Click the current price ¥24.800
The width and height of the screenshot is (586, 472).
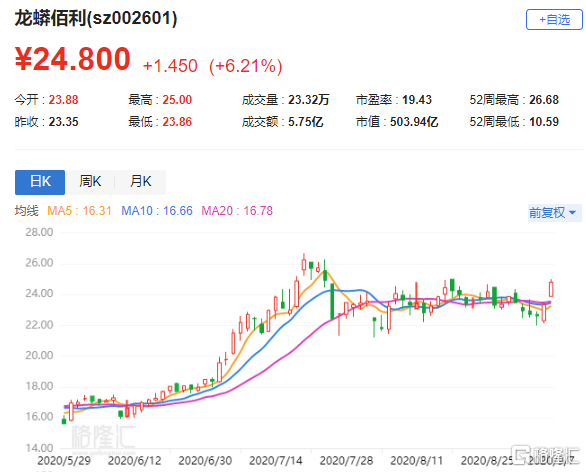(73, 59)
